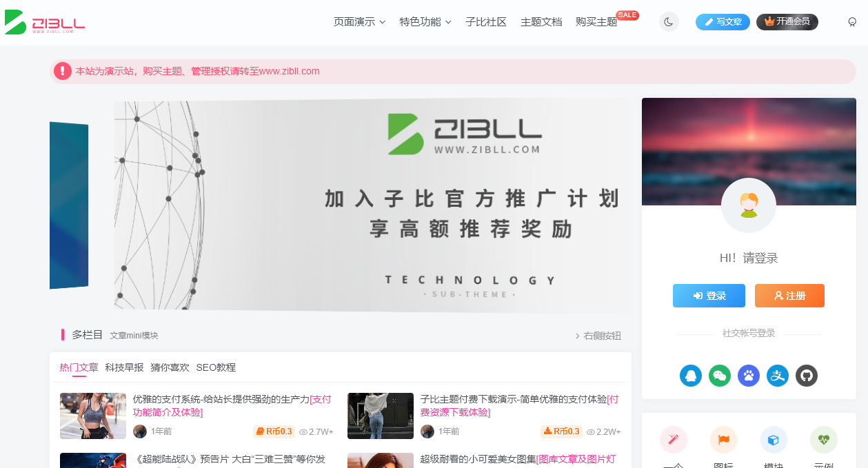The height and width of the screenshot is (468, 868).
Task: Click the Baidu paw login icon
Action: [x=749, y=376]
